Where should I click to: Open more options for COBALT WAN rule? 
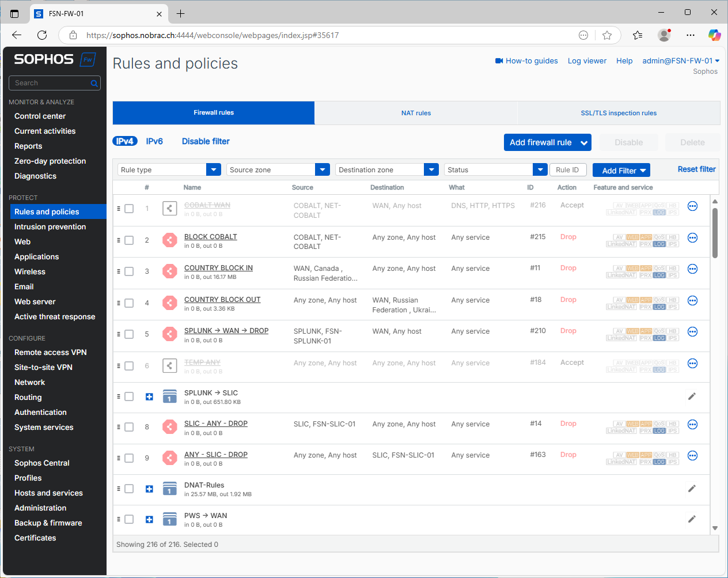(x=692, y=206)
